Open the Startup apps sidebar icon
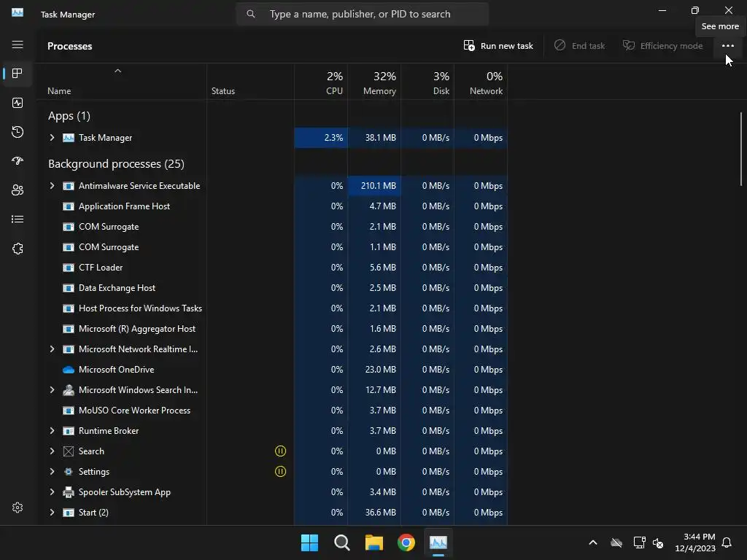Image resolution: width=747 pixels, height=560 pixels. (x=18, y=161)
